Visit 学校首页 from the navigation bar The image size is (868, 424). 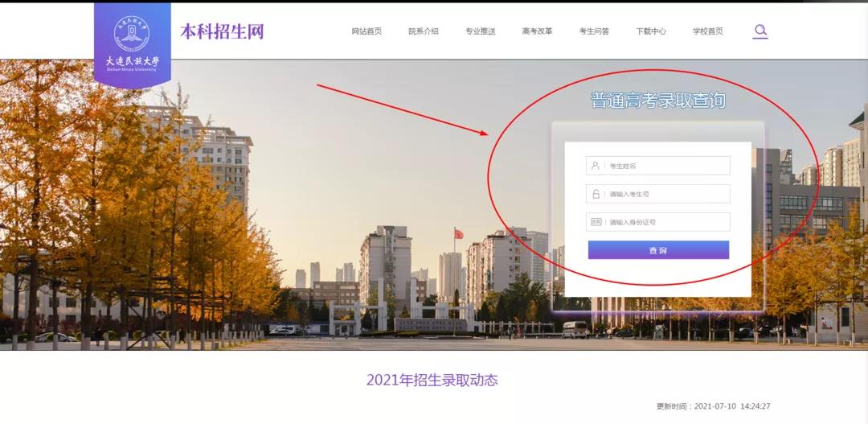tap(708, 31)
